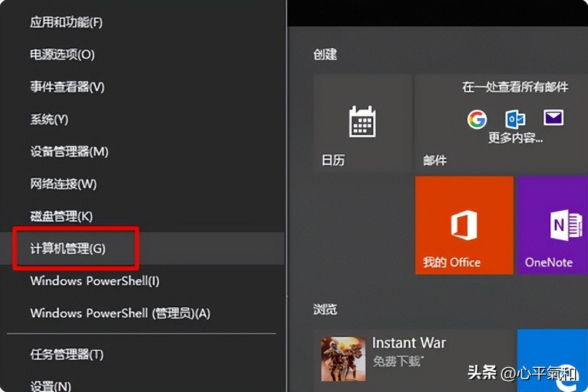Image resolution: width=588 pixels, height=392 pixels.
Task: Click the envelope Mail icon
Action: click(553, 118)
